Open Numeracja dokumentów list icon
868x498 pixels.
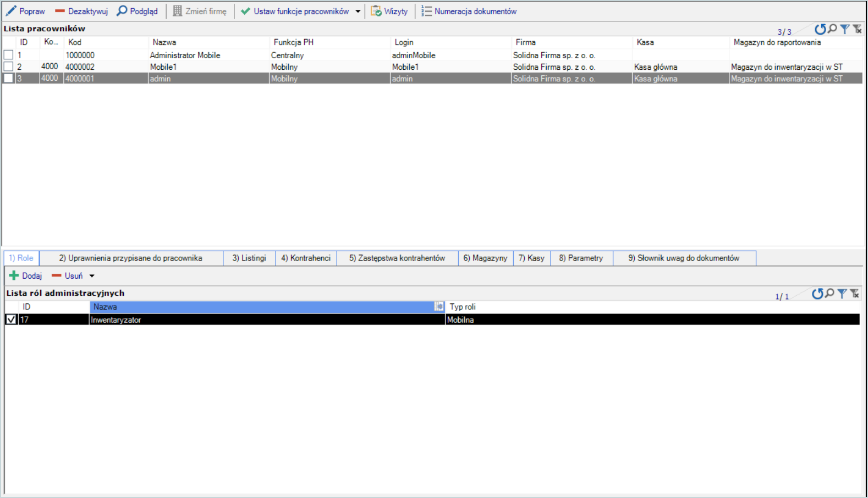tap(426, 11)
